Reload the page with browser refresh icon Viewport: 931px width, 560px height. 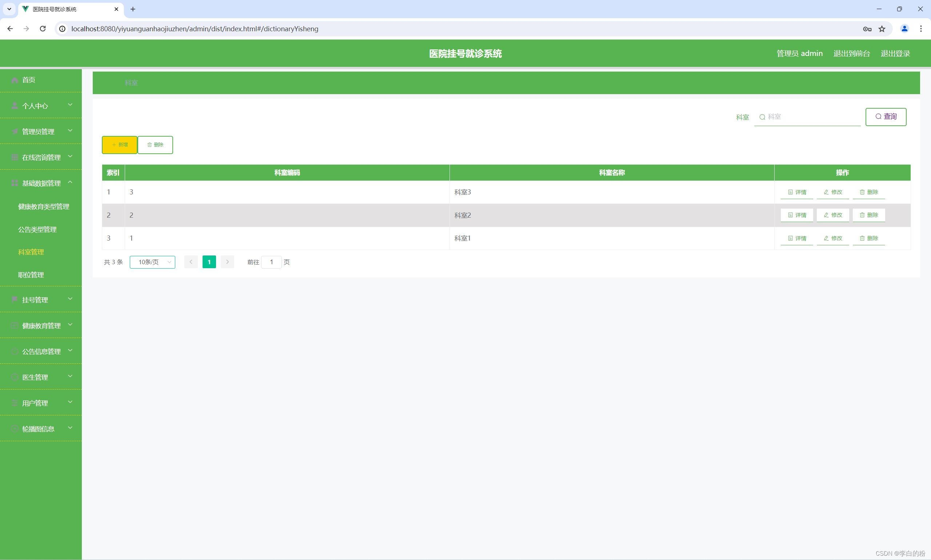click(43, 29)
